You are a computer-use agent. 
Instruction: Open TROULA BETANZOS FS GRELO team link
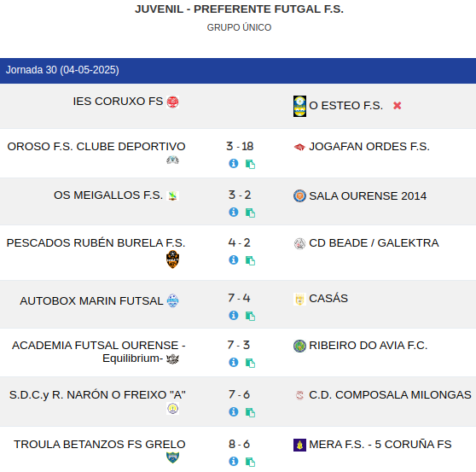pos(100,445)
